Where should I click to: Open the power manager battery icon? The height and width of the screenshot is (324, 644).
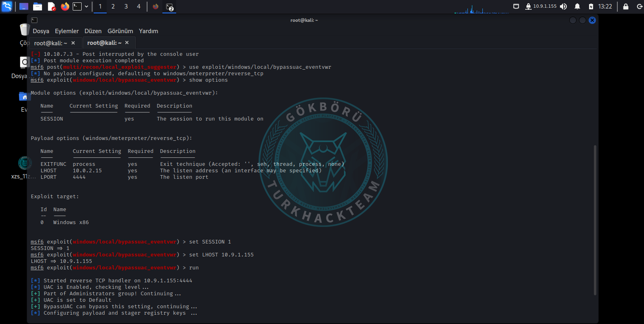[591, 6]
